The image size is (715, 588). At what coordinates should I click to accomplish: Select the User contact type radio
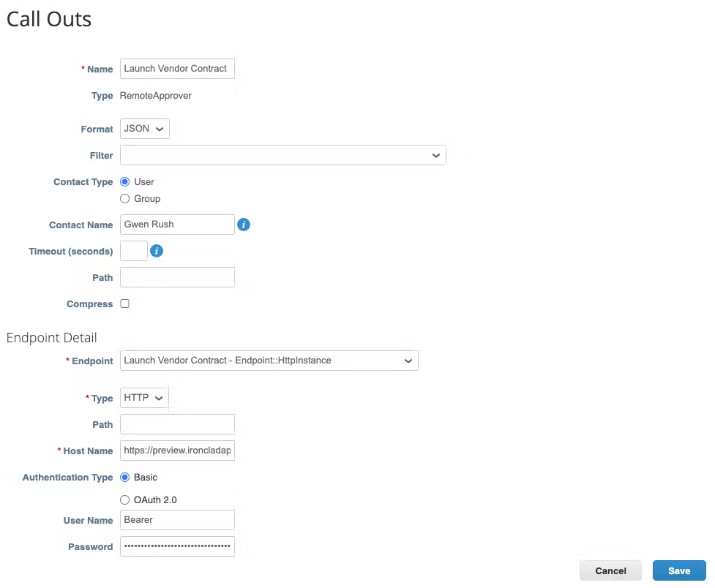(x=124, y=181)
